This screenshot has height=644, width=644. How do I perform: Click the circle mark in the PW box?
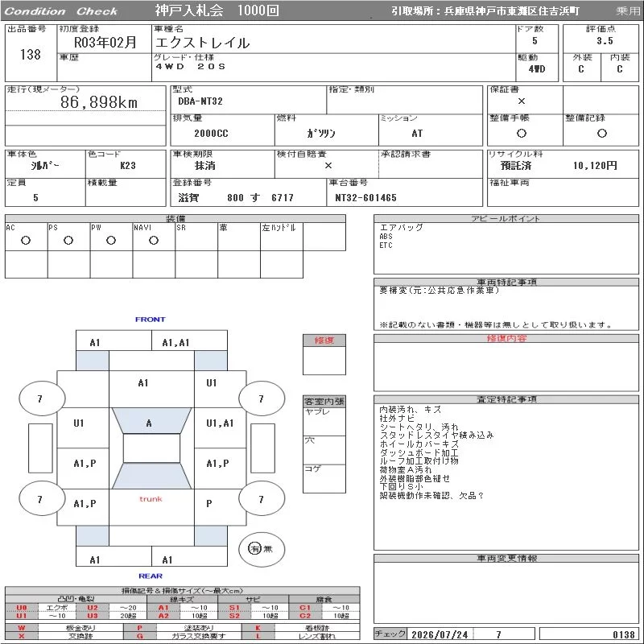coord(111,241)
